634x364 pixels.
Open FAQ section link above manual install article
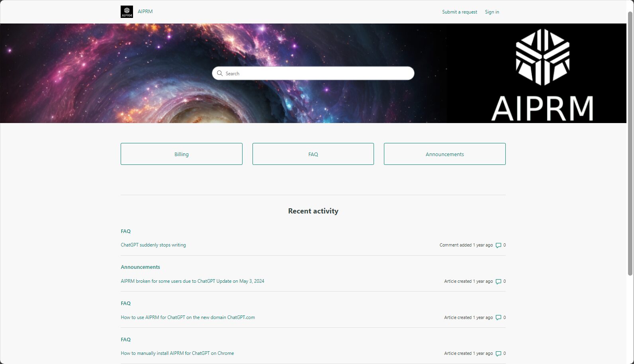pos(125,340)
